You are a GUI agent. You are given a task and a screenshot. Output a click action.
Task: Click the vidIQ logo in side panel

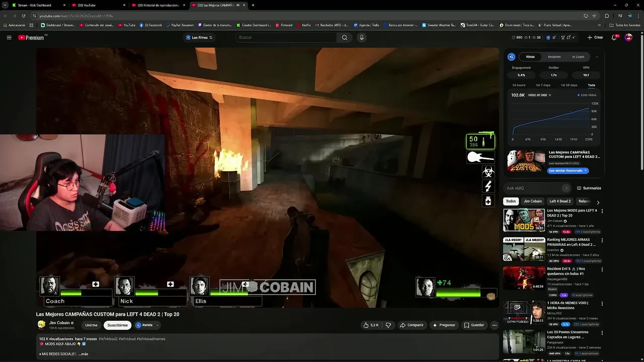pos(512,57)
